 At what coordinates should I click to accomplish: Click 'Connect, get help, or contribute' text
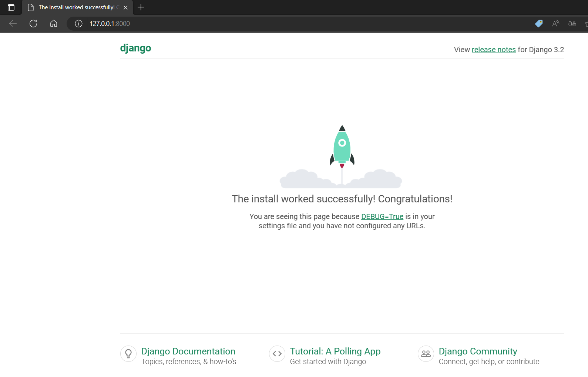[489, 361]
